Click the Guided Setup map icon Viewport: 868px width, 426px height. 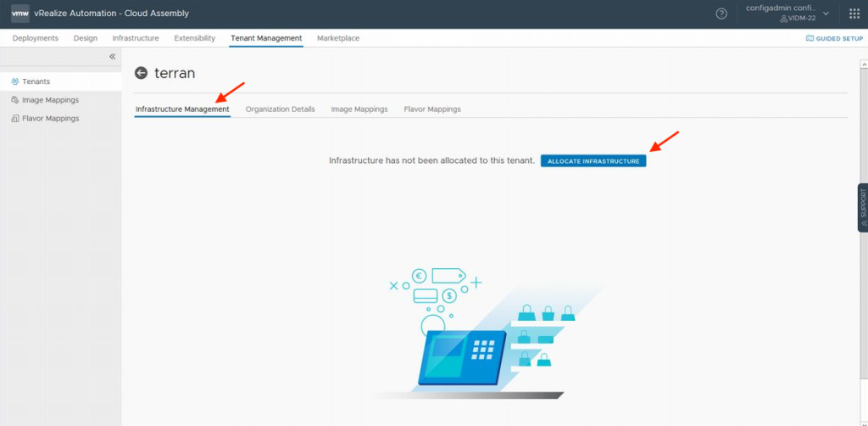(x=810, y=38)
